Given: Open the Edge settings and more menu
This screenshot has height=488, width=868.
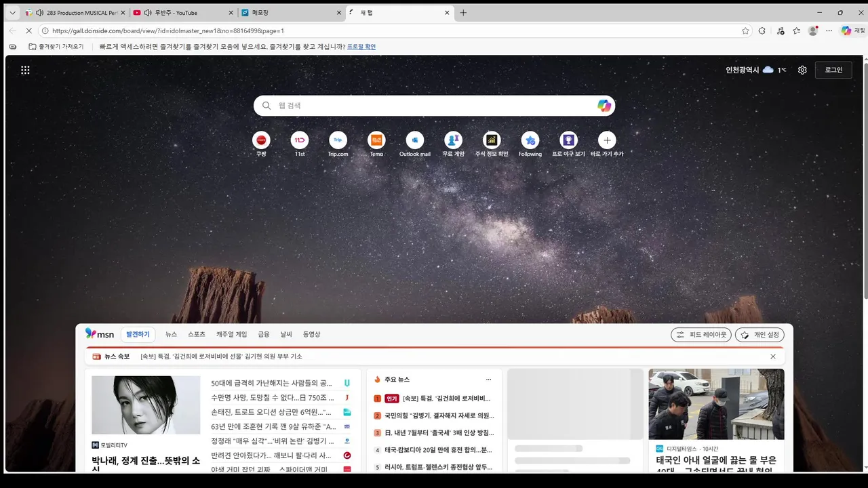Looking at the screenshot, I should (x=829, y=30).
